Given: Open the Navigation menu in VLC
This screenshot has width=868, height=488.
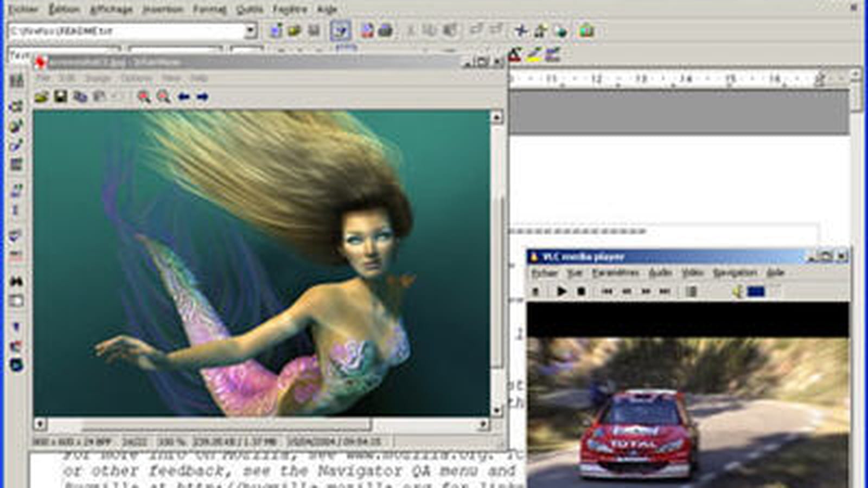Looking at the screenshot, I should click(x=735, y=273).
